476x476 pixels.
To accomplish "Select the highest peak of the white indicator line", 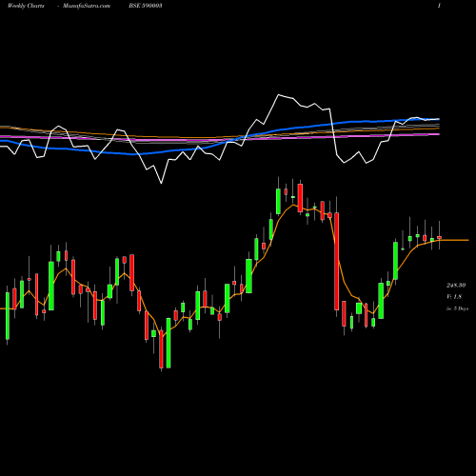I will (x=278, y=95).
